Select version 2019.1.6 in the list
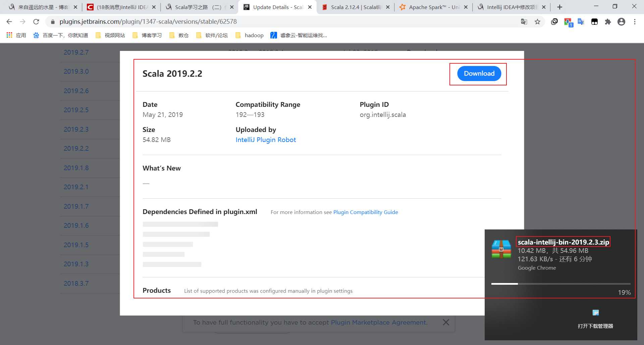This screenshot has width=644, height=345. 76,225
